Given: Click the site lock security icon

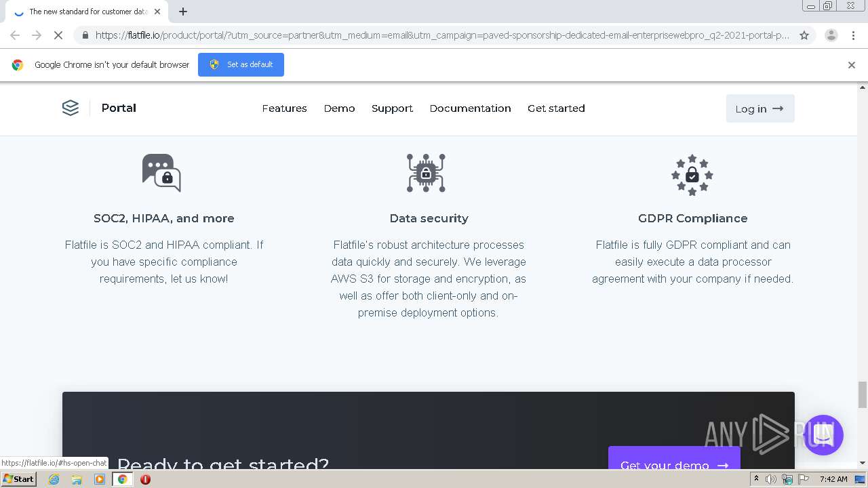Looking at the screenshot, I should 85,35.
